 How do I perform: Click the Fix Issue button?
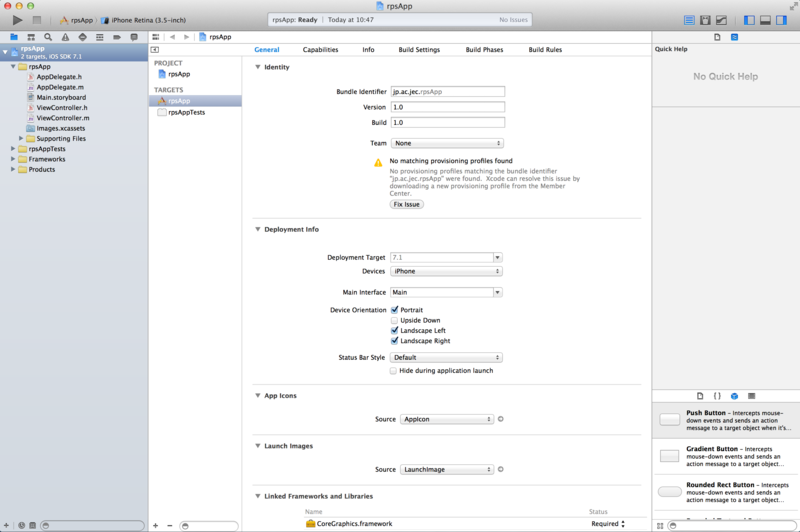pyautogui.click(x=407, y=204)
